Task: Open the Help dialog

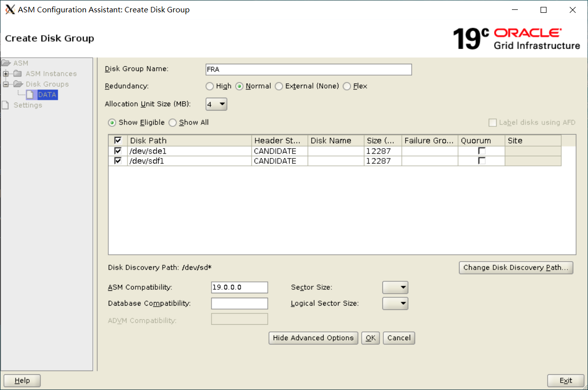Action: pyautogui.click(x=22, y=380)
